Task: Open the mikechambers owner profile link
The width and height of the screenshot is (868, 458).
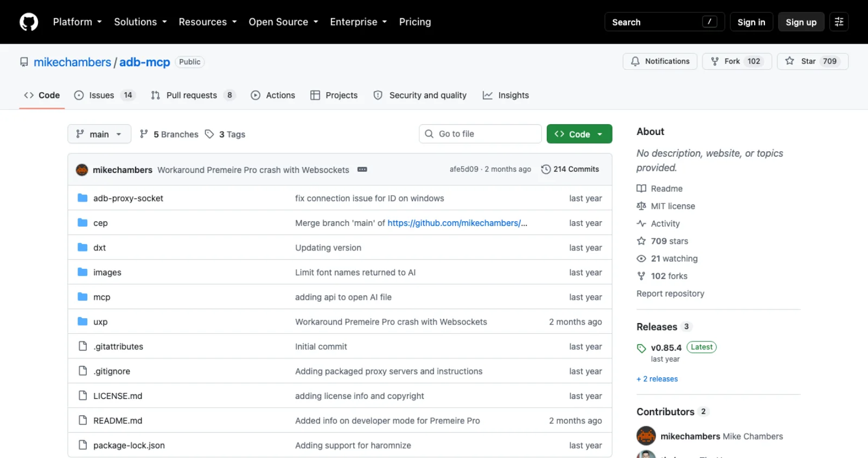Action: click(72, 62)
